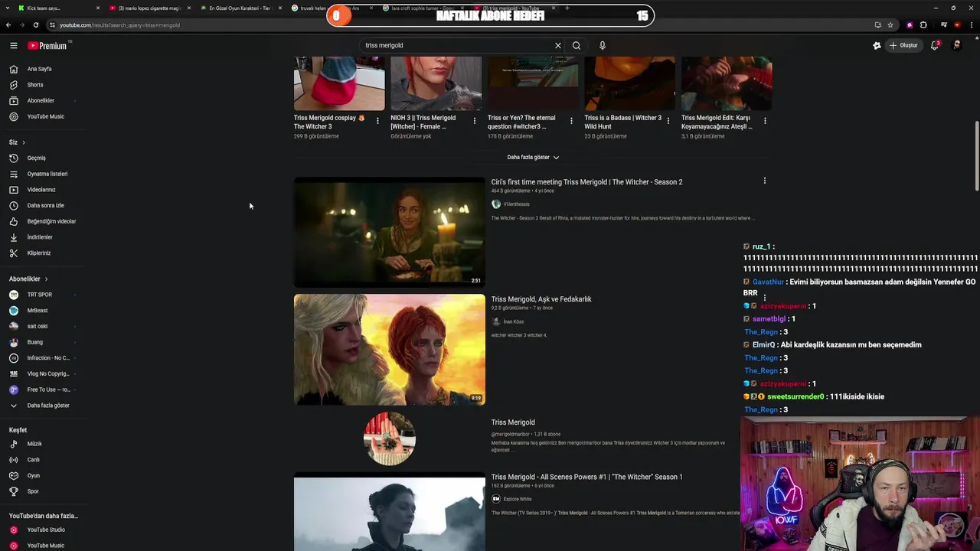
Task: Click the browser back arrow
Action: 8,24
